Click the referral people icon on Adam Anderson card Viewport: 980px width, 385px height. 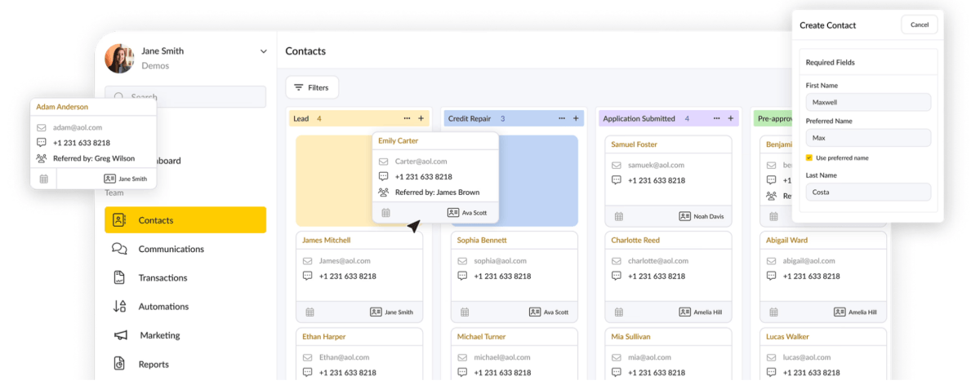click(x=42, y=158)
